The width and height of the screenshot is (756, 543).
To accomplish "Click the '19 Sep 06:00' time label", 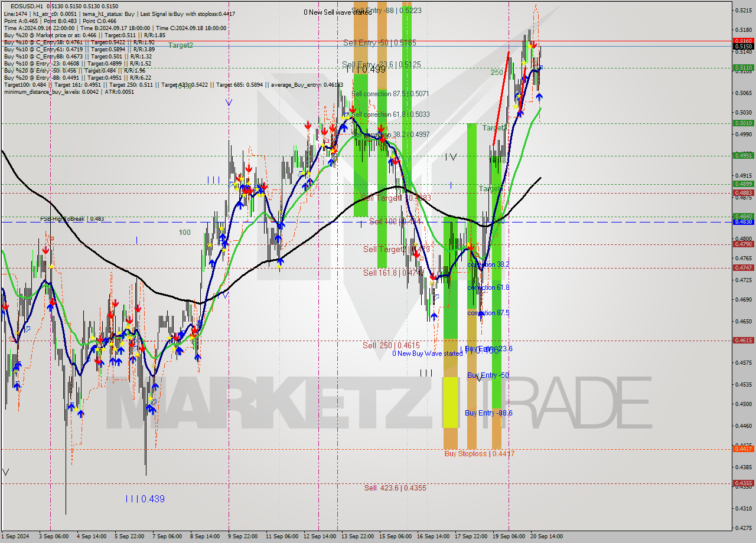I will [509, 537].
